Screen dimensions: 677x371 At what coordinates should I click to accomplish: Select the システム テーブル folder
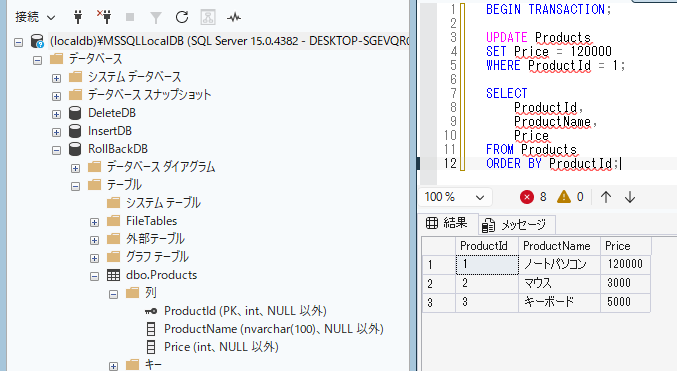tap(163, 203)
